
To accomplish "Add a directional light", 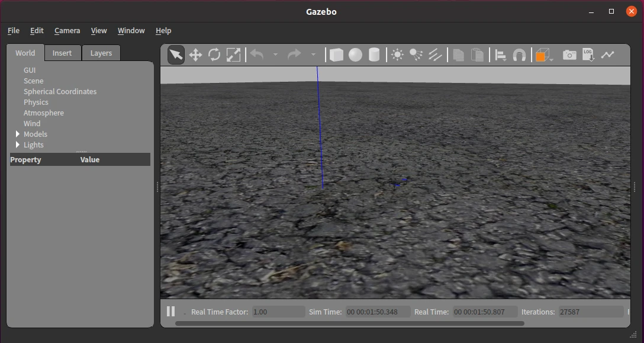I will click(435, 55).
